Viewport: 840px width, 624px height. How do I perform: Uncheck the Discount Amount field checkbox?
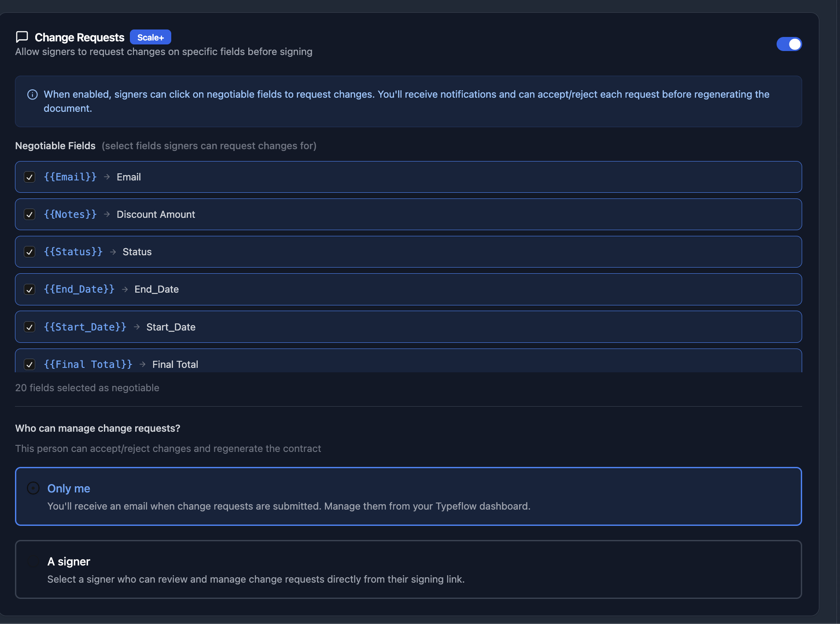point(29,214)
